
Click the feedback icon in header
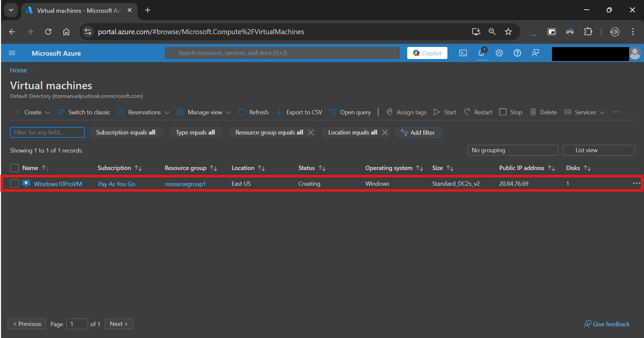[x=535, y=53]
